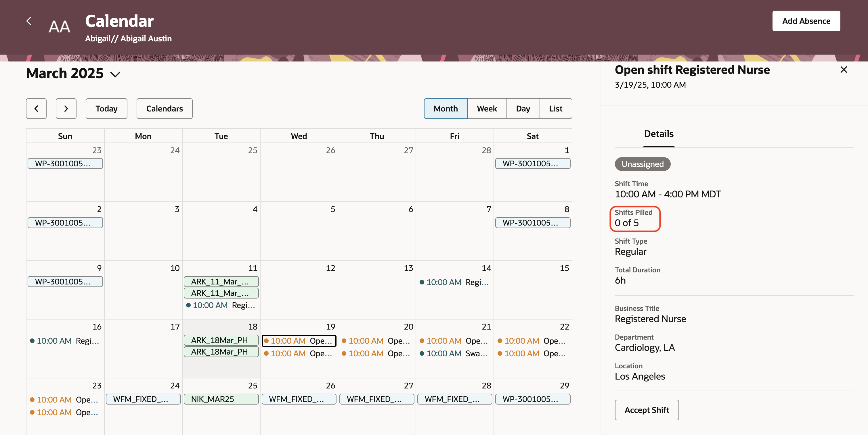Viewport: 868px width, 435px height.
Task: Open the NIK_MAR25 event on March 25
Action: [x=221, y=399]
